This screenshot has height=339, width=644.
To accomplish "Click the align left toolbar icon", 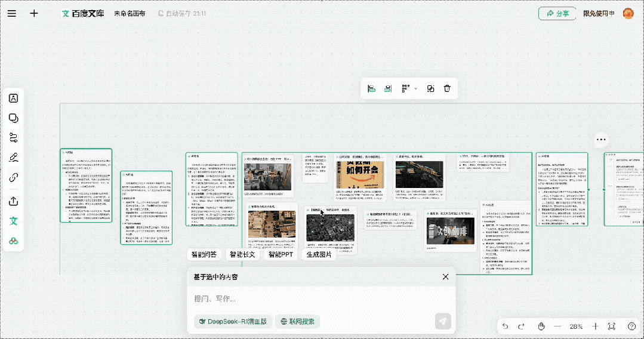I will [372, 88].
